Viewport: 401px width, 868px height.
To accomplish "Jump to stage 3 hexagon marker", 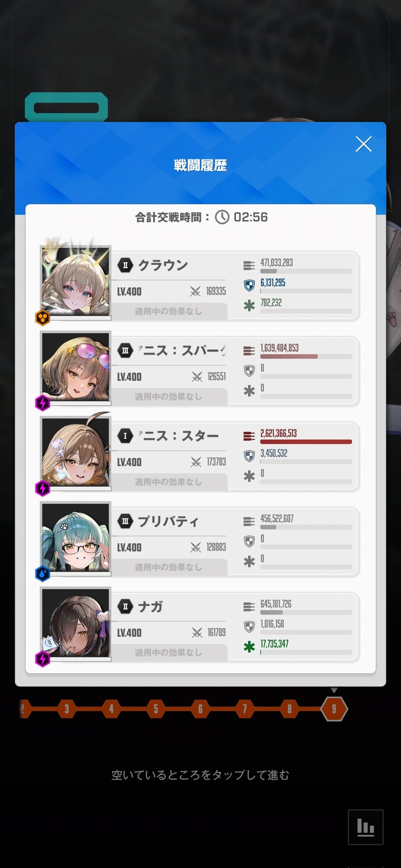I will pos(67,709).
